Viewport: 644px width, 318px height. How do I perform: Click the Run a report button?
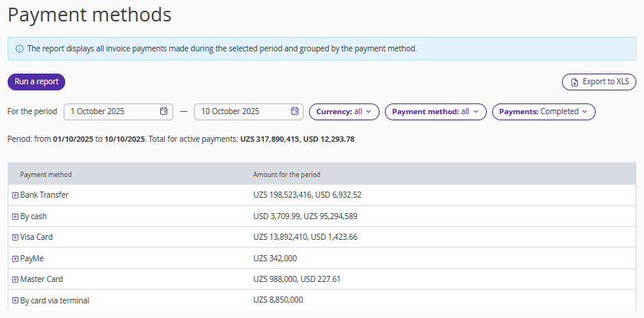click(x=36, y=82)
